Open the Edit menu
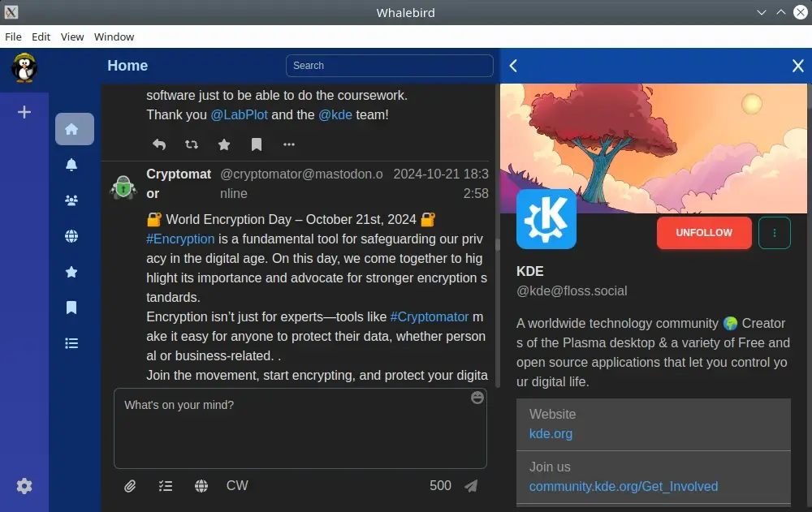Screen dimensions: 812x512 (x=41, y=37)
